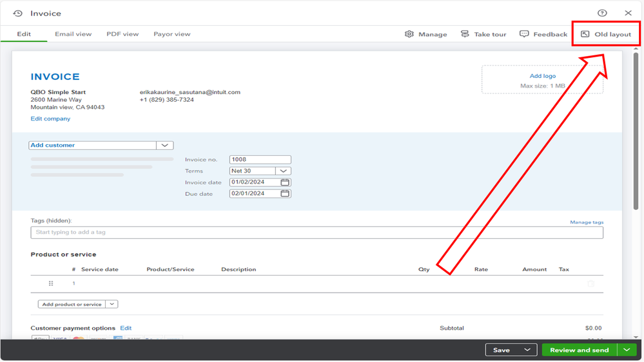Open the Feedback form
644x362 pixels.
(x=543, y=34)
